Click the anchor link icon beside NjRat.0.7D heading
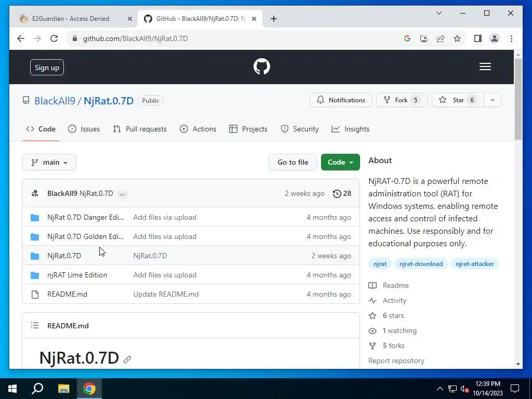 pos(127,360)
